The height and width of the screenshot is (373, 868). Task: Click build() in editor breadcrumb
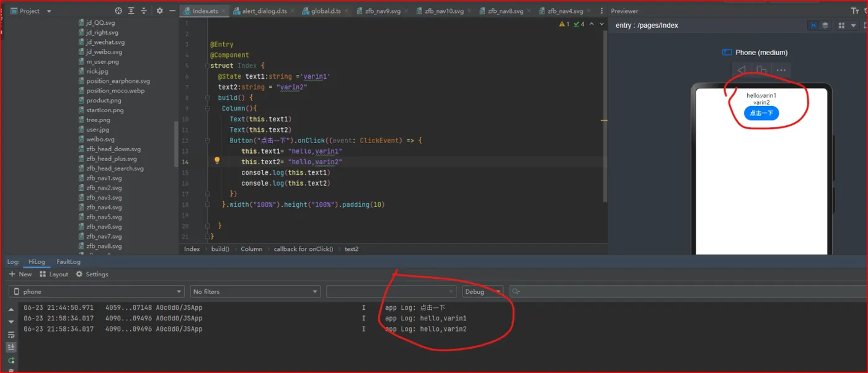click(x=220, y=249)
